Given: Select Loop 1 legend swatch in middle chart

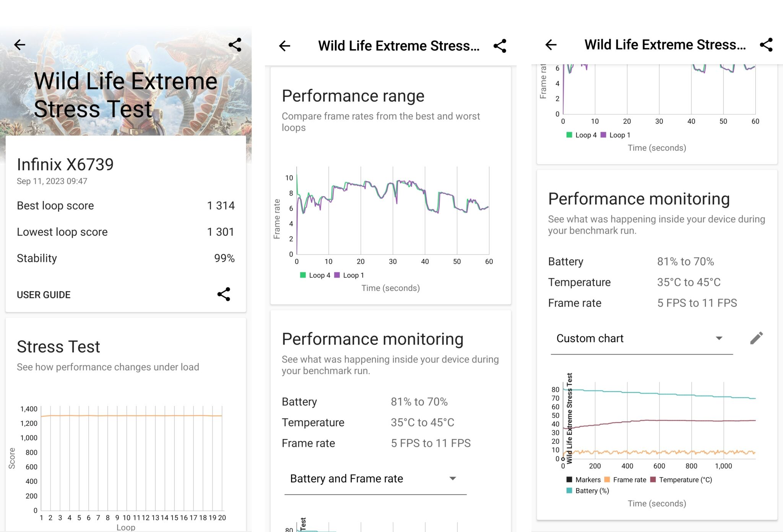Looking at the screenshot, I should (x=337, y=275).
